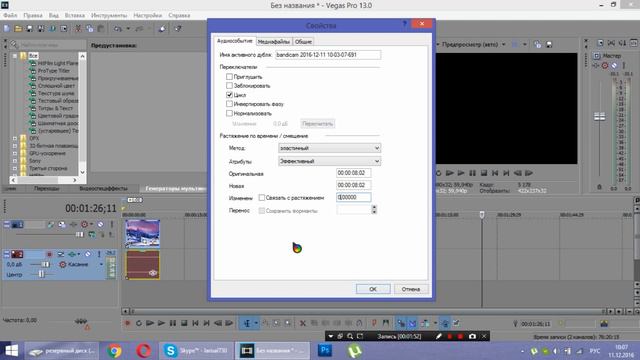Click the audio track volume slider
The width and height of the screenshot is (640, 360).
(45, 264)
